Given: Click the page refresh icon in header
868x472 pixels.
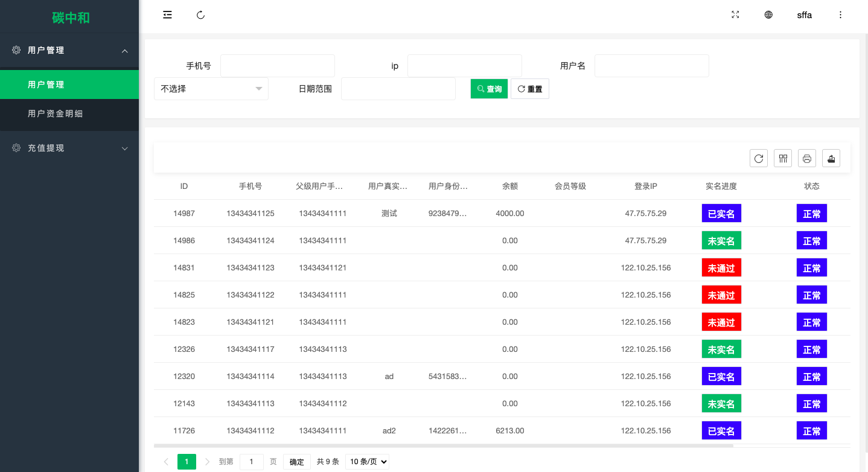Looking at the screenshot, I should [201, 15].
